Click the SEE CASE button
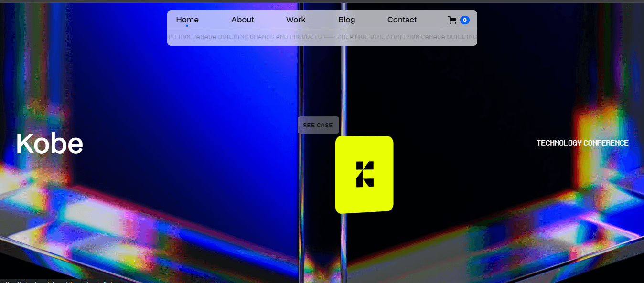The width and height of the screenshot is (644, 283). pos(318,125)
